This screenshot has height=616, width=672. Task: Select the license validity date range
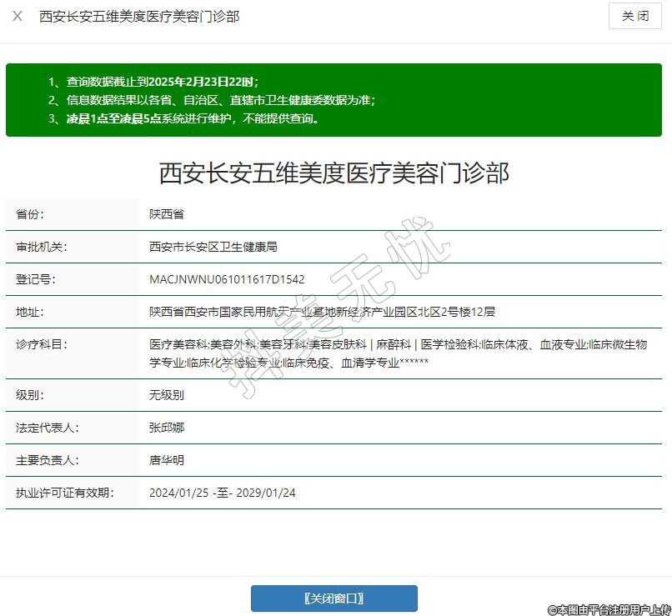pyautogui.click(x=222, y=493)
